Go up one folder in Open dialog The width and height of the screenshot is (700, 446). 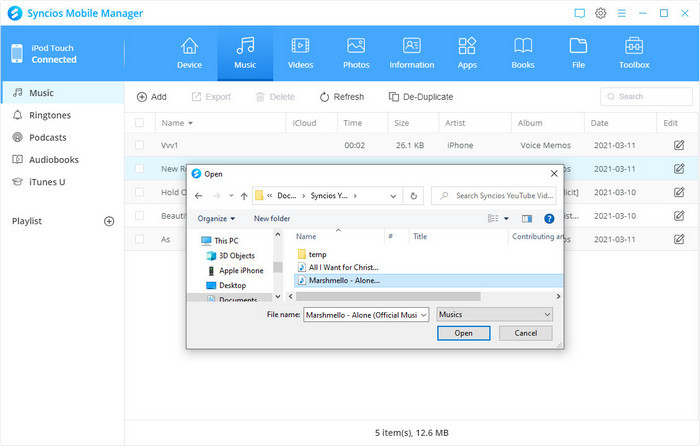click(244, 196)
